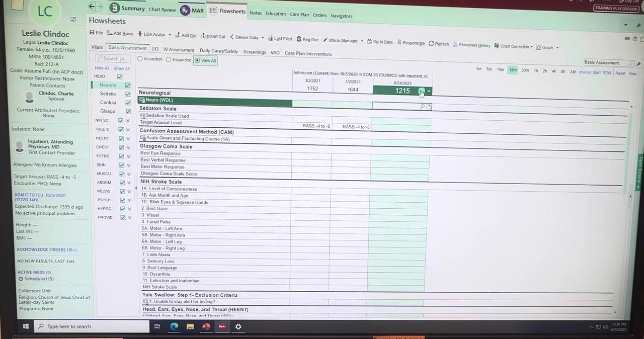This screenshot has width=644, height=339.
Task: Open the Vitals flowsheet tab
Action: click(97, 47)
